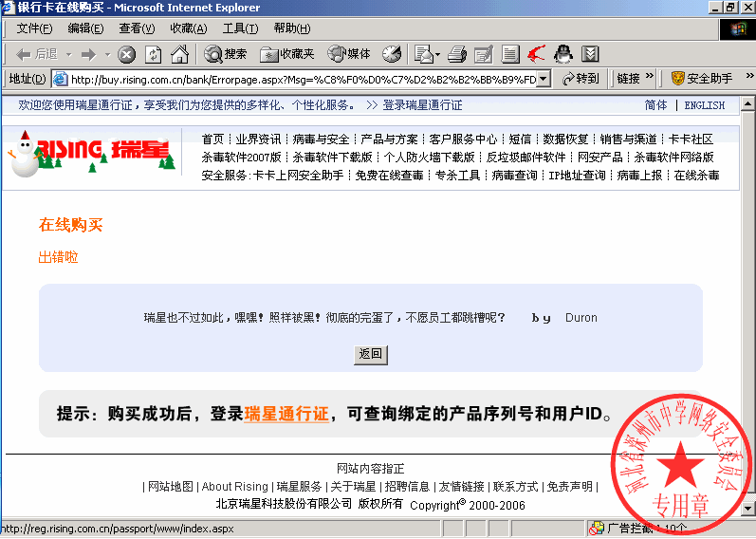Click the vertical scrollbar down arrow
The image size is (756, 539).
(747, 508)
